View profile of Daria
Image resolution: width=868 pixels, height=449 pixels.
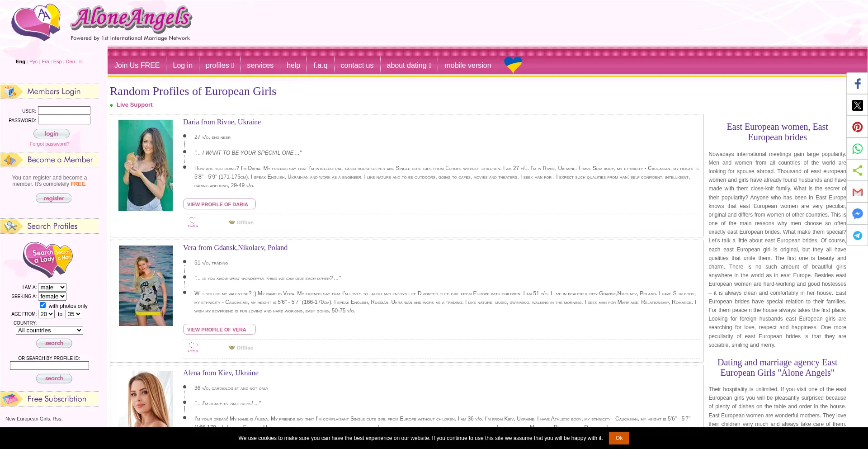219,204
